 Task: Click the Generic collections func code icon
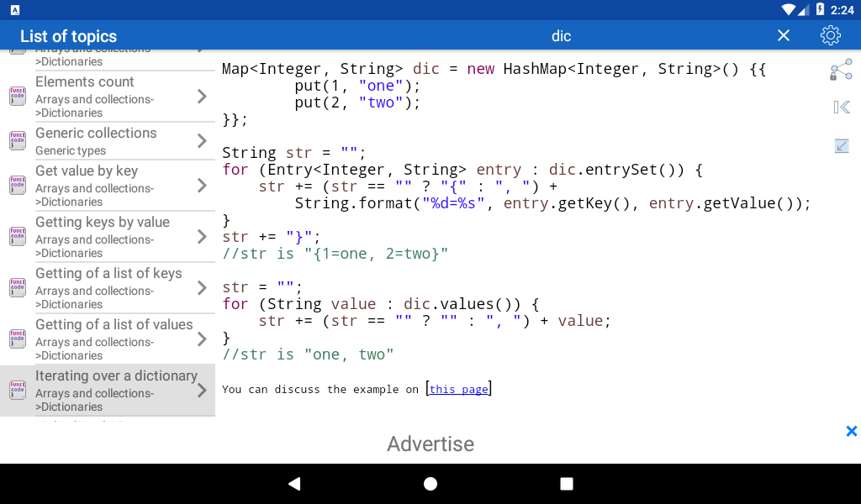[18, 140]
